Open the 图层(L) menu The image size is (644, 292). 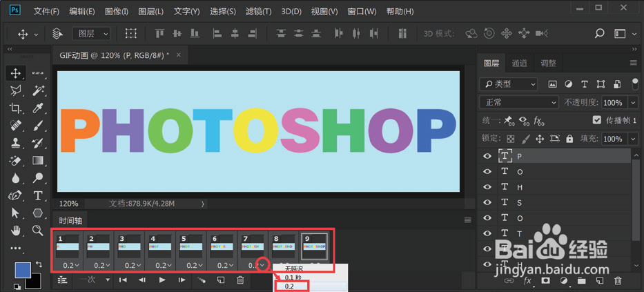tap(150, 12)
